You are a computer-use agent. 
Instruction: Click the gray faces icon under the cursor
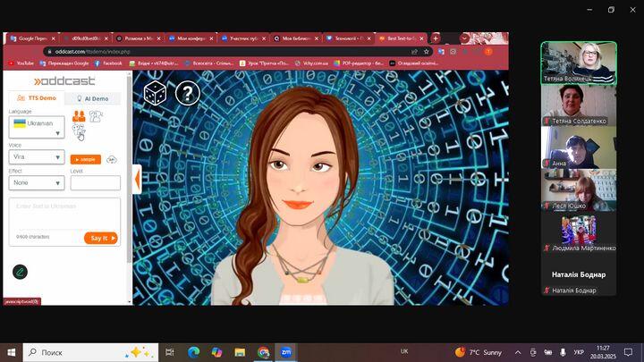point(79,130)
